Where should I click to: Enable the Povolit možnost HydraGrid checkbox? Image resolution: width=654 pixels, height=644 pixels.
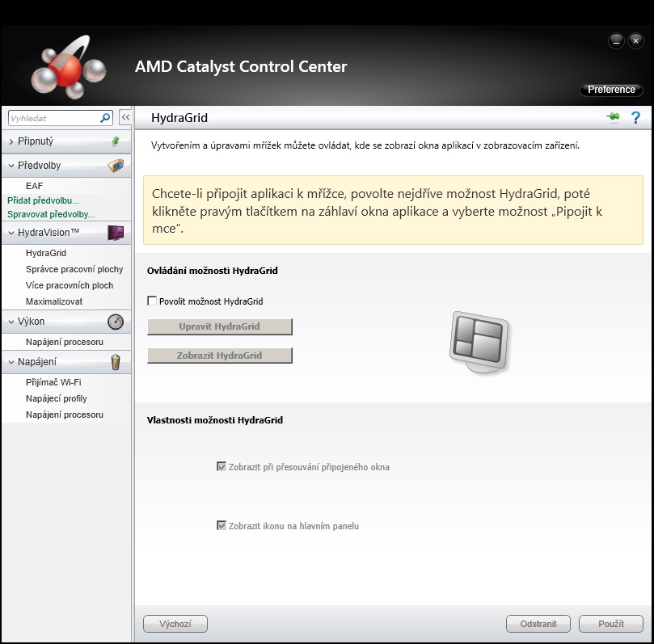tap(152, 301)
